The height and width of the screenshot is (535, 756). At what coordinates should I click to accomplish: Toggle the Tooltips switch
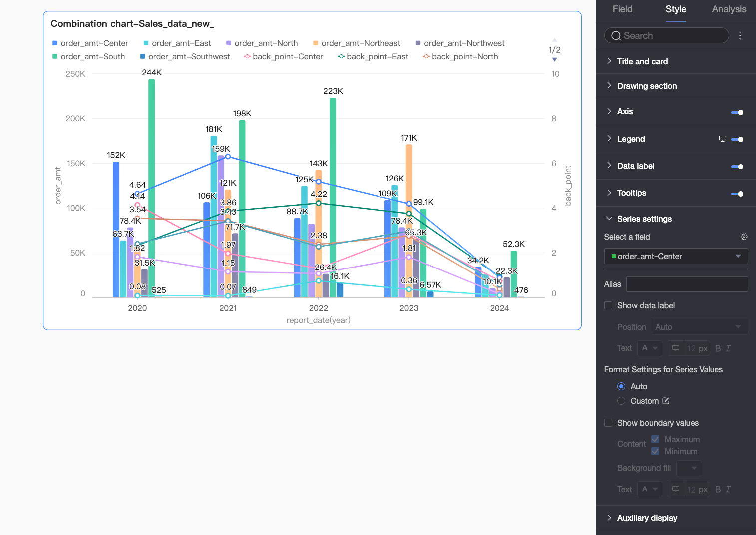[737, 193]
